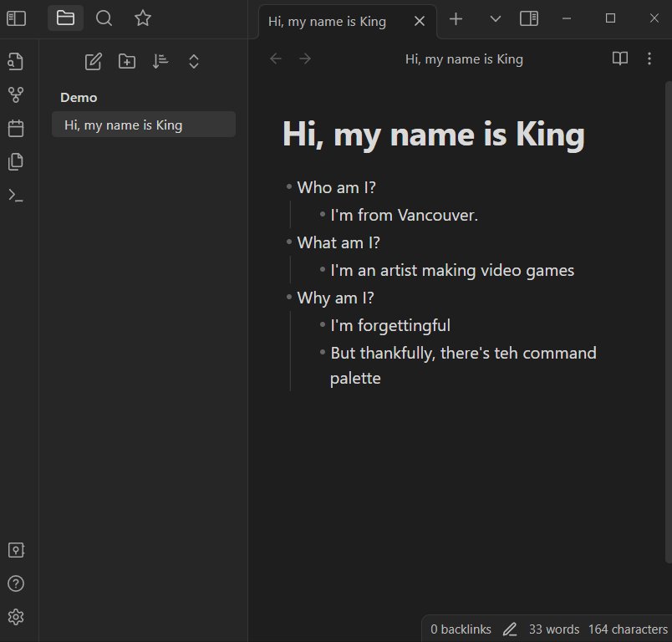Select the Demo vault title
This screenshot has height=642, width=672.
(79, 98)
